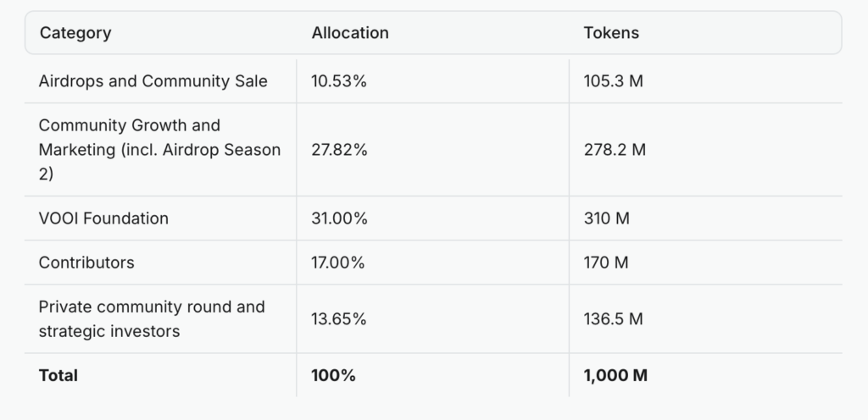This screenshot has width=868, height=420.
Task: Click the 278.2 M tokens value
Action: pyautogui.click(x=615, y=150)
